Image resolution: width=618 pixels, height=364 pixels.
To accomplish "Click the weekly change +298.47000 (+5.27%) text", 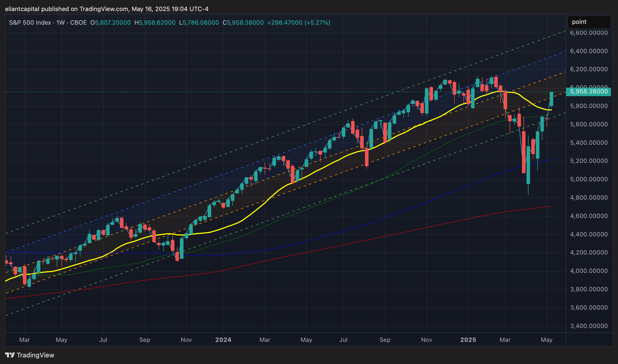I will tap(299, 23).
